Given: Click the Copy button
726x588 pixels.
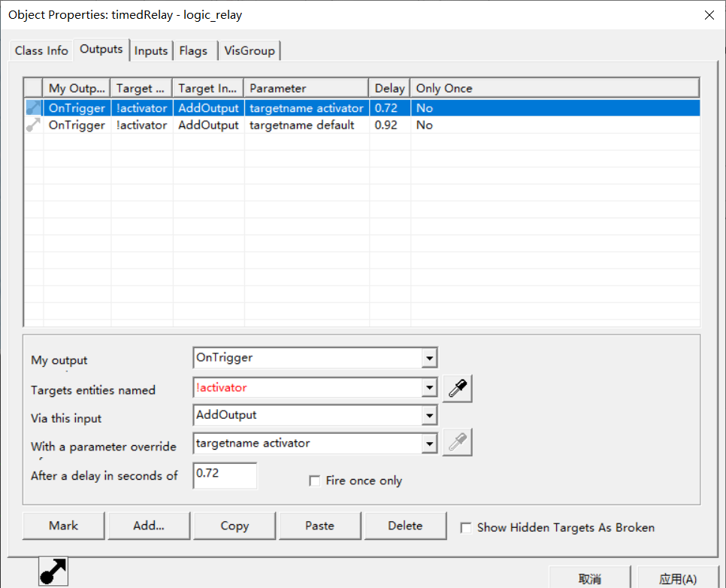Looking at the screenshot, I should [x=234, y=526].
